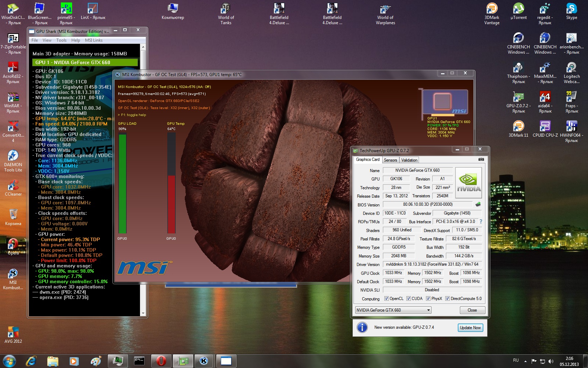588x368 pixels.
Task: Open the Tools menu in GPU Shark
Action: tap(61, 40)
